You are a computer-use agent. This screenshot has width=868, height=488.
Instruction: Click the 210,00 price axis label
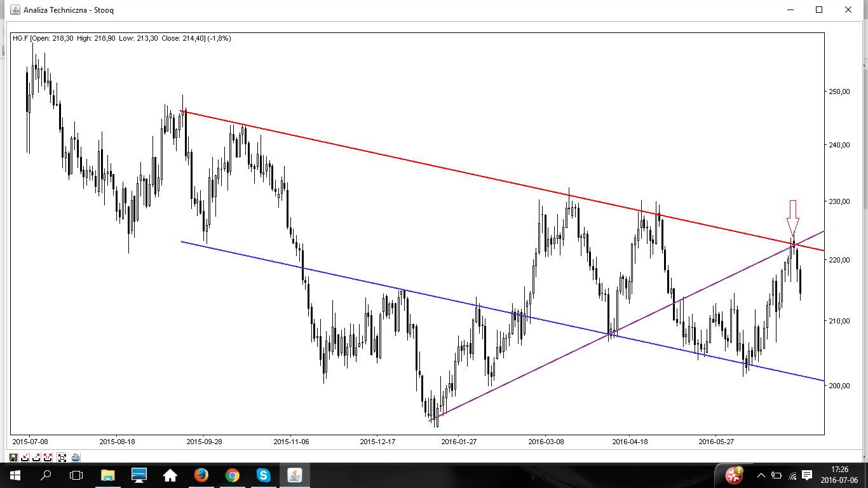tap(838, 321)
